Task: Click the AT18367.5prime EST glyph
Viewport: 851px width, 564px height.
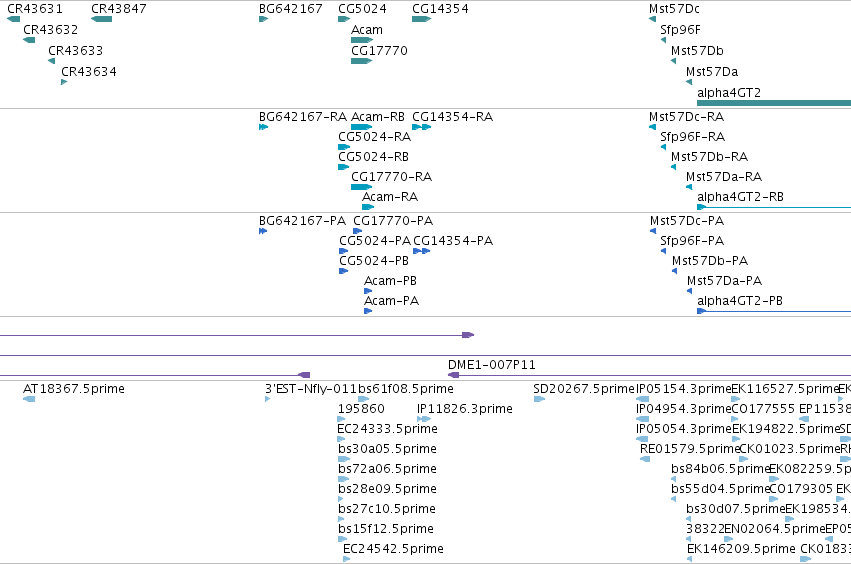Action: coord(29,399)
